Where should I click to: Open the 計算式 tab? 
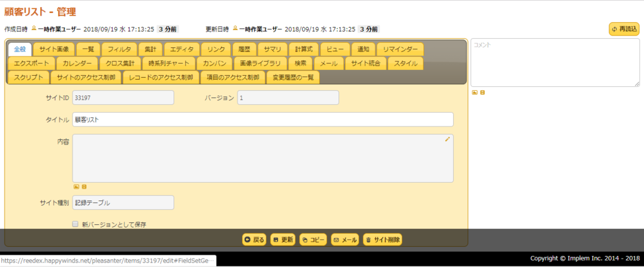[304, 49]
